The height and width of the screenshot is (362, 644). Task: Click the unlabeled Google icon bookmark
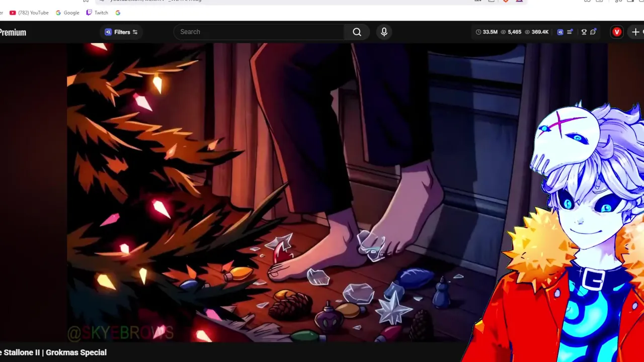[118, 13]
